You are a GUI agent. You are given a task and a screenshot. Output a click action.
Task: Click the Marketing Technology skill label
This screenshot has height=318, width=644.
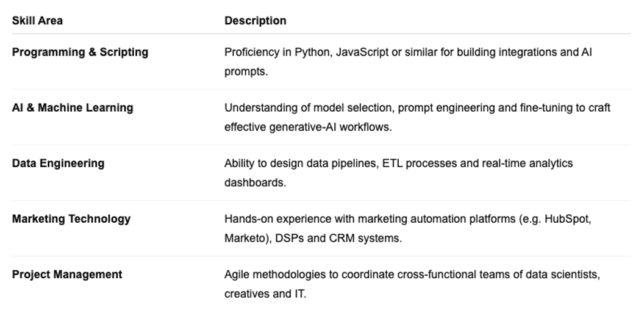coord(71,219)
